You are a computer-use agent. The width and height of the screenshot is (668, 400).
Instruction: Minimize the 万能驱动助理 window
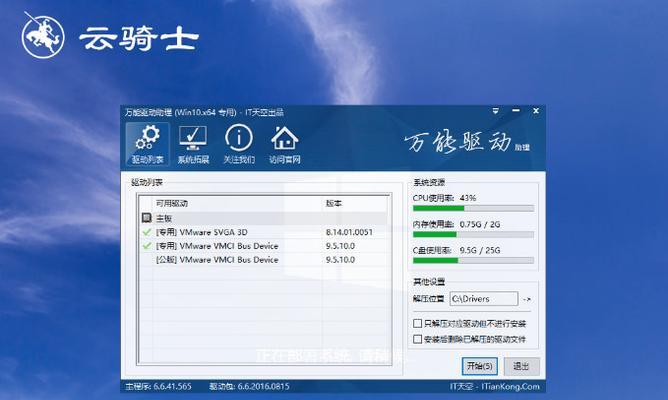516,111
